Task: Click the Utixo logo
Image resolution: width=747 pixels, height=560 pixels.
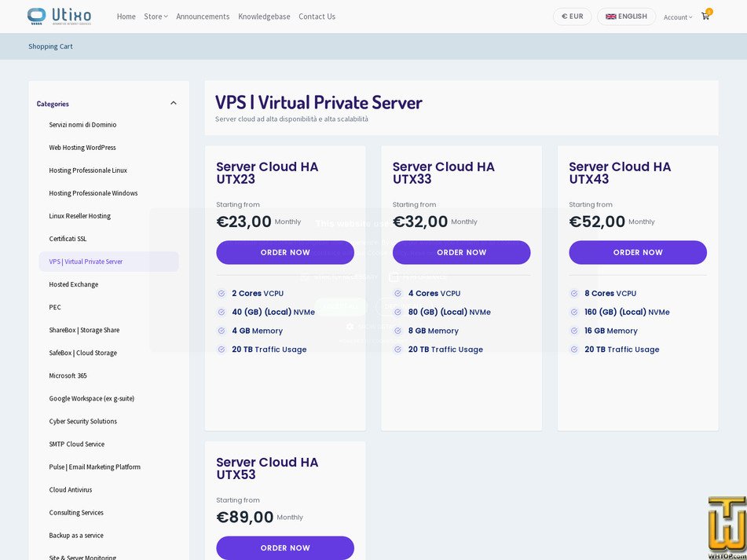Action: [59, 16]
